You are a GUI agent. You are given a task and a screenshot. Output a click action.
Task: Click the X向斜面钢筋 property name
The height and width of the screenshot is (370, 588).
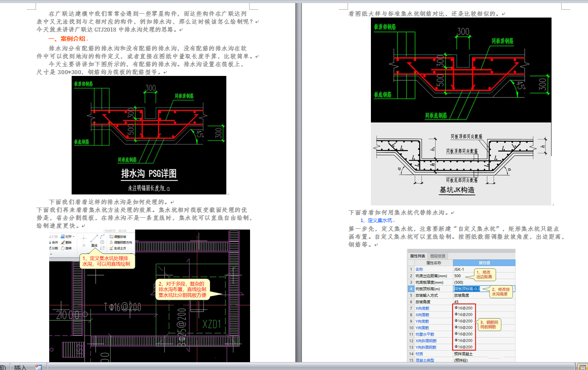tap(426, 341)
